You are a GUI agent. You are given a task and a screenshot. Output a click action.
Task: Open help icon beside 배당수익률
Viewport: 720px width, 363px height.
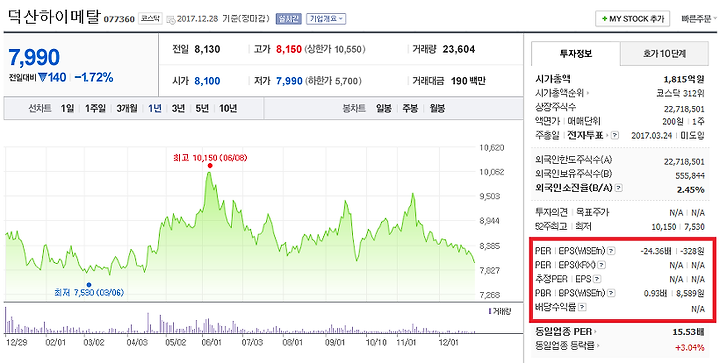point(581,307)
